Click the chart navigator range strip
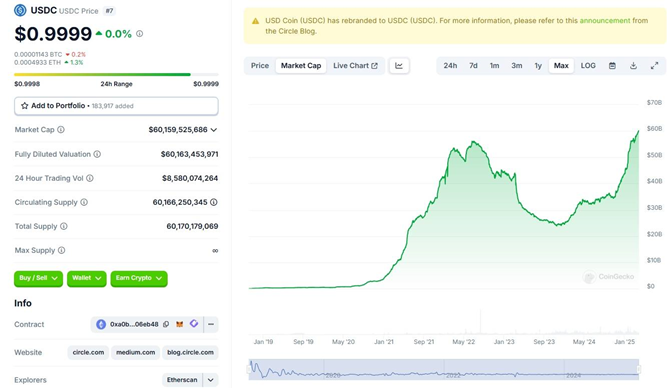667x388 pixels. tap(444, 369)
